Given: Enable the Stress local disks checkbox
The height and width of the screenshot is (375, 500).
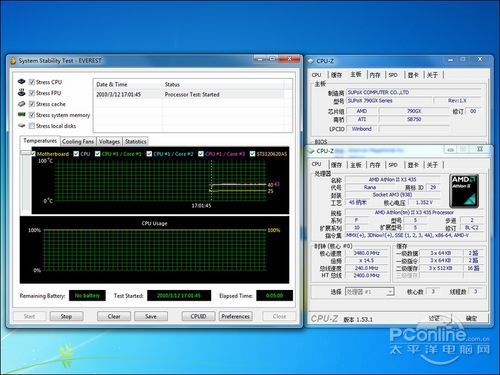Looking at the screenshot, I should click(32, 126).
